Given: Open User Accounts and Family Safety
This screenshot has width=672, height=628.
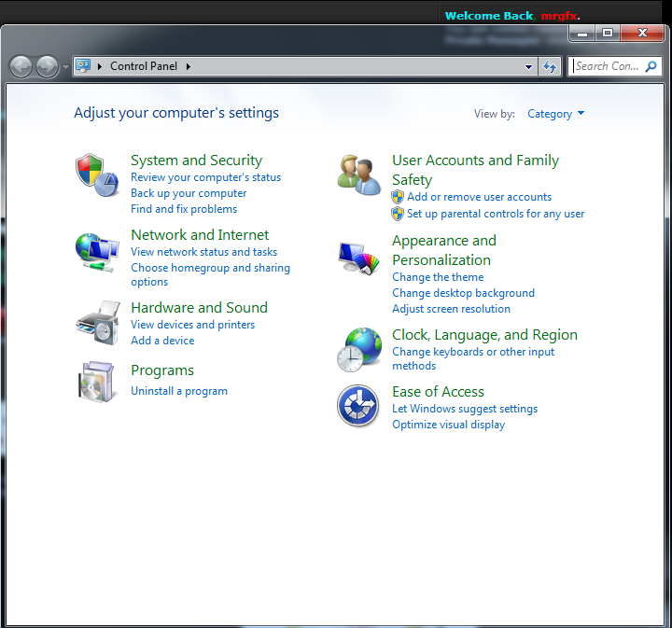Looking at the screenshot, I should tap(476, 170).
